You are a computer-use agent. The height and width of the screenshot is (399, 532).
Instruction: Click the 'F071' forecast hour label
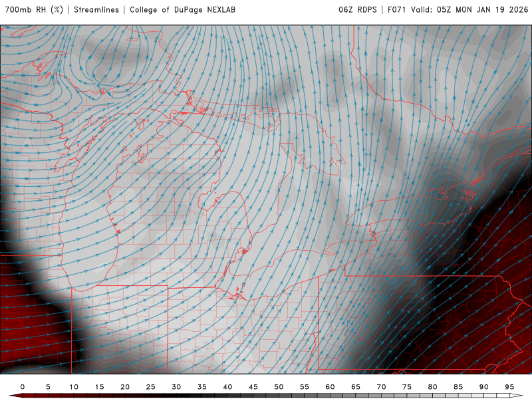coord(396,9)
